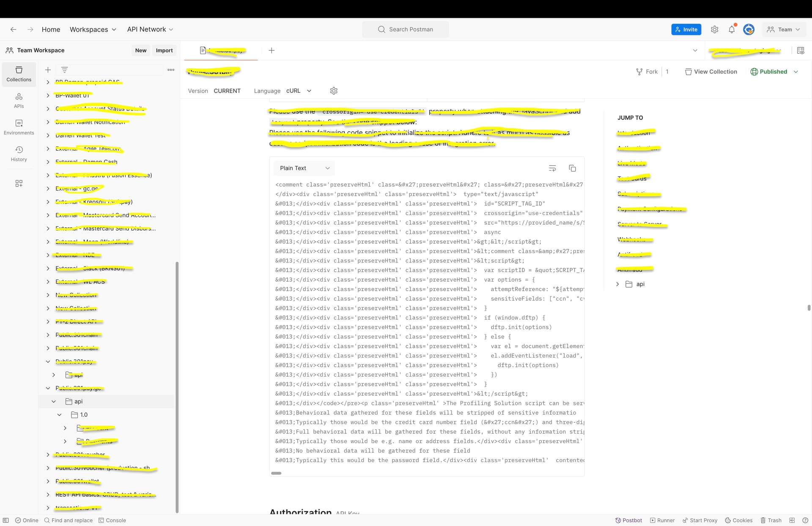Create a new collection with the plus icon
Image resolution: width=812 pixels, height=526 pixels.
pos(48,70)
